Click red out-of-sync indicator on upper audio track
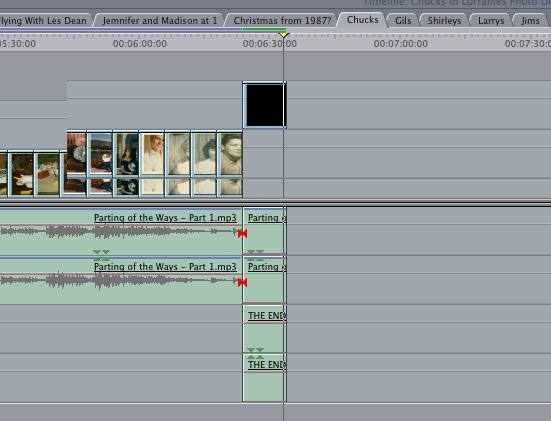The width and height of the screenshot is (551, 421). pyautogui.click(x=242, y=234)
